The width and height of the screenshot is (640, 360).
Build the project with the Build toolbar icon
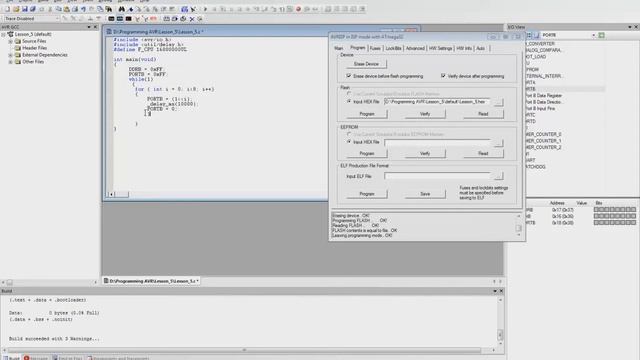(x=184, y=9)
